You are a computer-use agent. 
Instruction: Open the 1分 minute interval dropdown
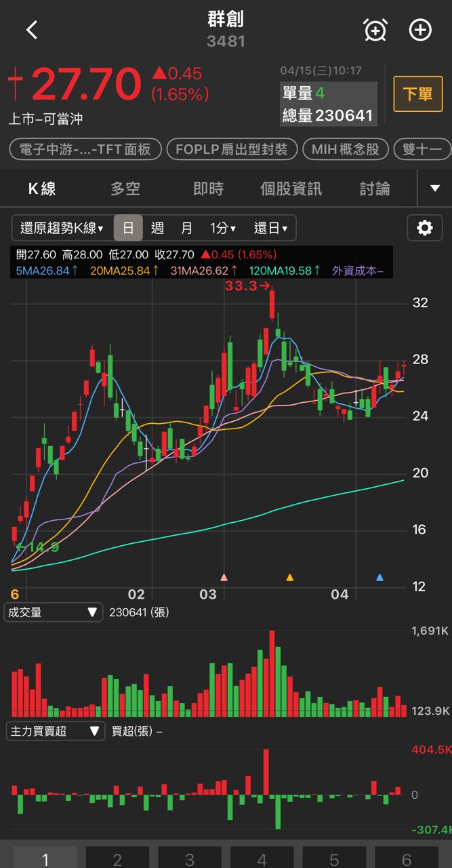tap(222, 229)
